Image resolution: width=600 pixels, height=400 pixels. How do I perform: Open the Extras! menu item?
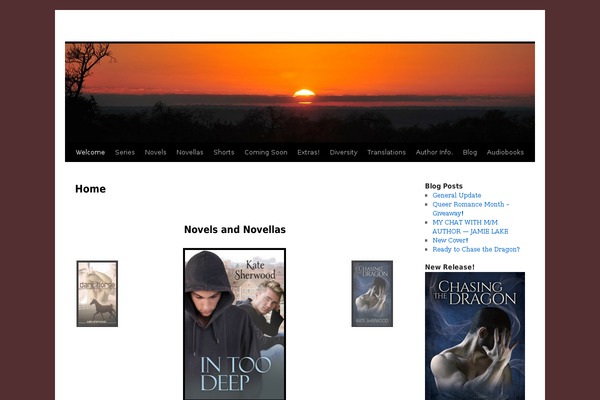pyautogui.click(x=308, y=152)
